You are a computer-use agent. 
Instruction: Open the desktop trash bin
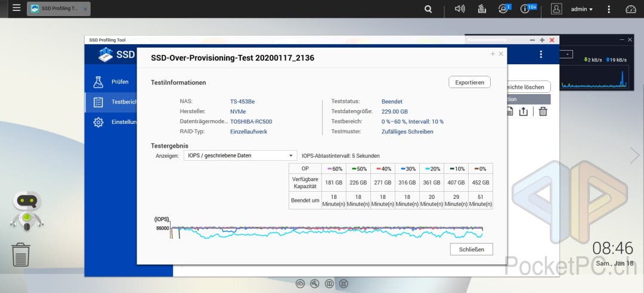click(20, 255)
